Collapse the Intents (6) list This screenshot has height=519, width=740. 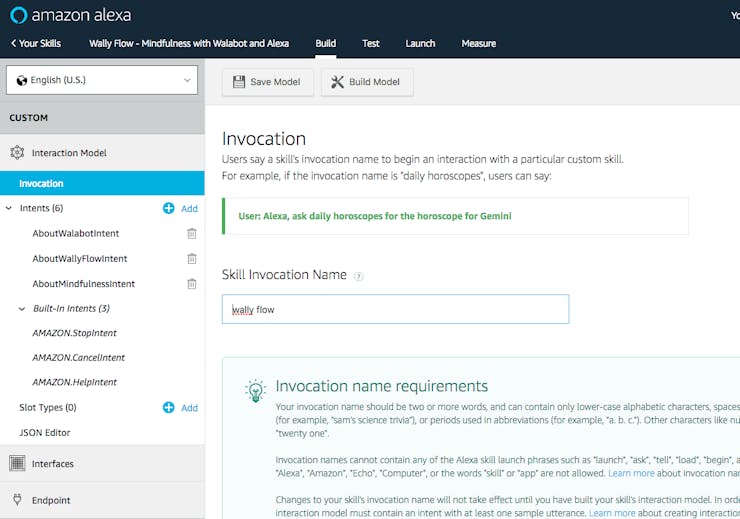9,208
